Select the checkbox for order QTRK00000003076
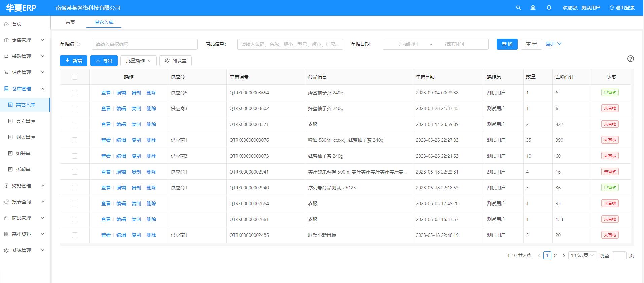The image size is (644, 283). (x=75, y=140)
